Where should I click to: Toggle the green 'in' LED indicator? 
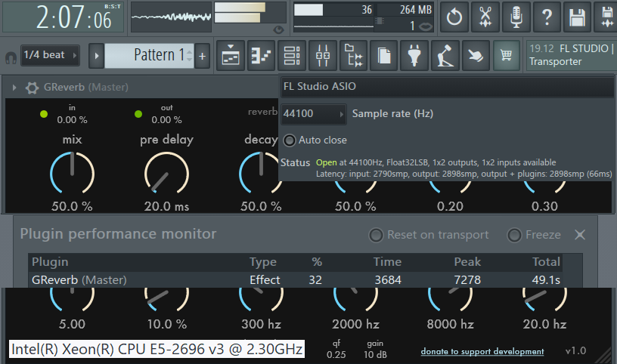click(x=44, y=114)
